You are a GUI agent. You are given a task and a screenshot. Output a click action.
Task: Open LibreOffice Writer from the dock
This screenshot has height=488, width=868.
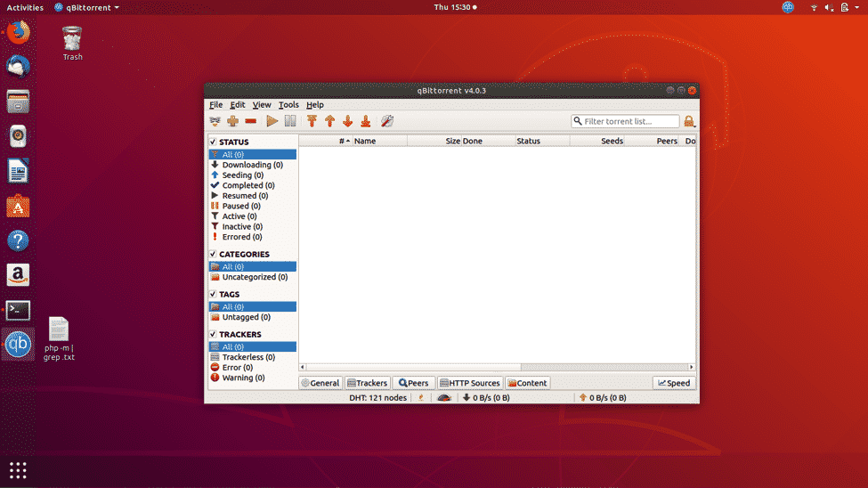point(18,171)
